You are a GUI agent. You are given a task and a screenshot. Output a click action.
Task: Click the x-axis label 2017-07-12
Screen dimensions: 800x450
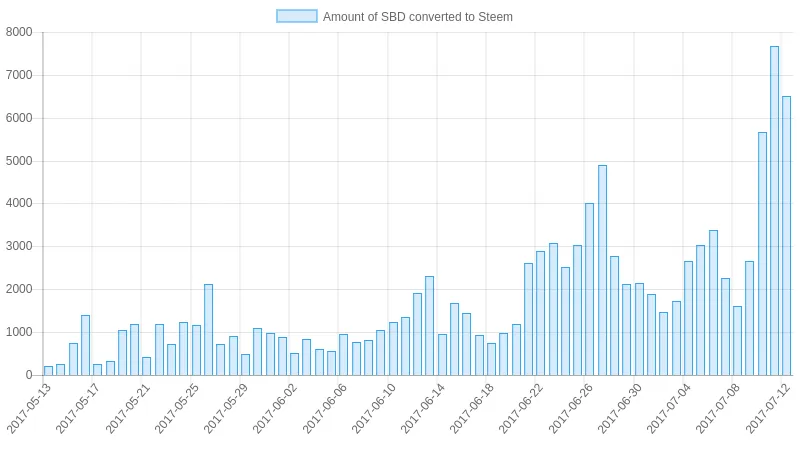pos(767,409)
